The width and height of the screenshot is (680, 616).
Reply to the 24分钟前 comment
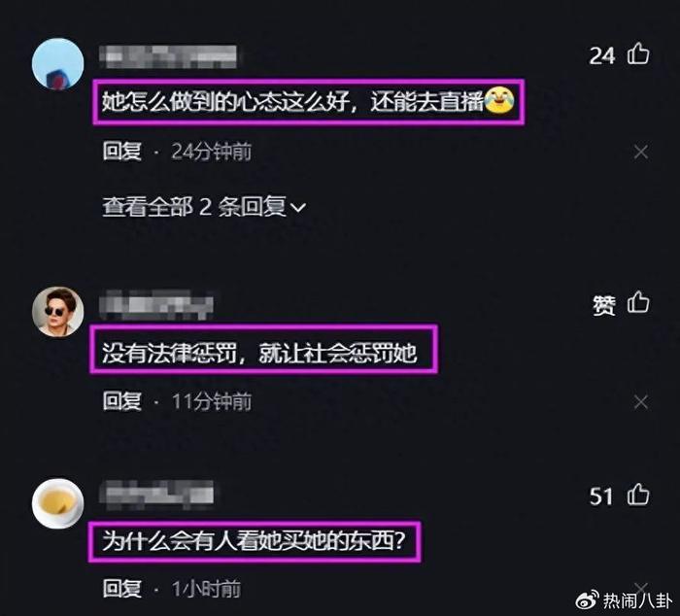click(x=121, y=152)
